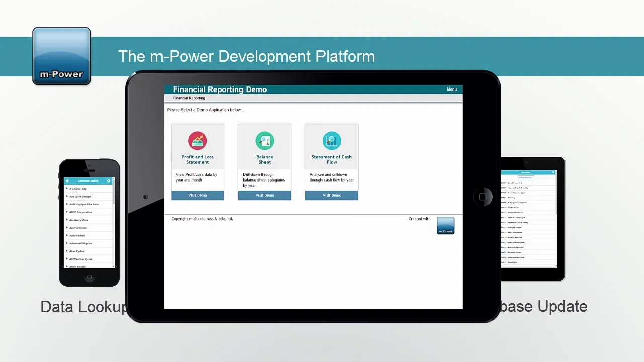This screenshot has width=644, height=362.
Task: Tap the settings icon in Customer Search header
Action: click(109, 181)
